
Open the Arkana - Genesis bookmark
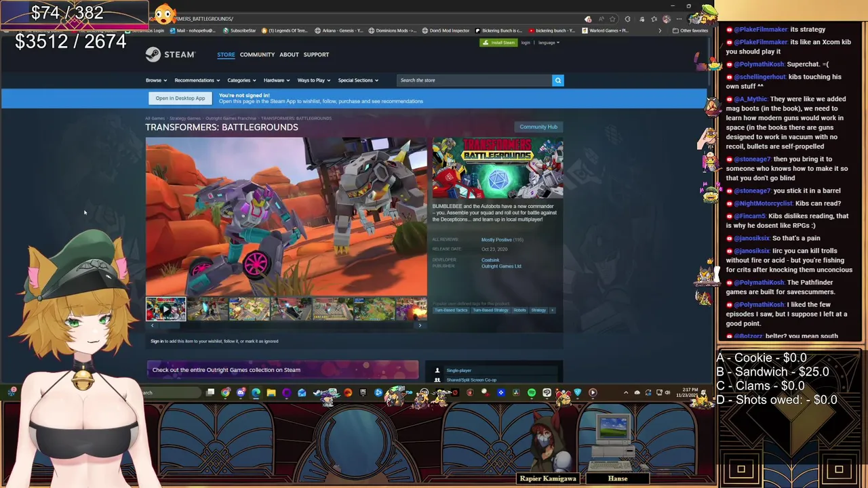click(x=339, y=30)
